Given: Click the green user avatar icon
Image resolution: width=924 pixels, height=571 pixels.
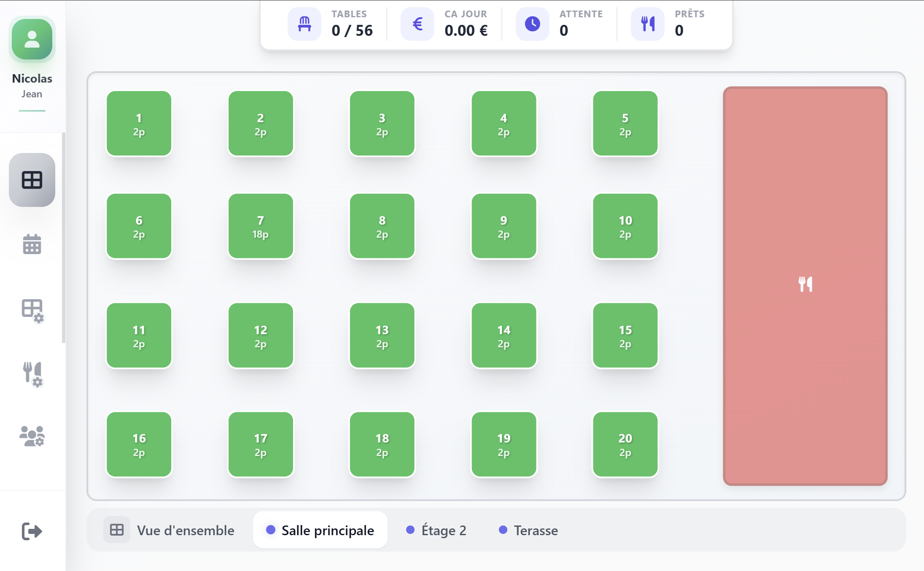Looking at the screenshot, I should tap(32, 40).
